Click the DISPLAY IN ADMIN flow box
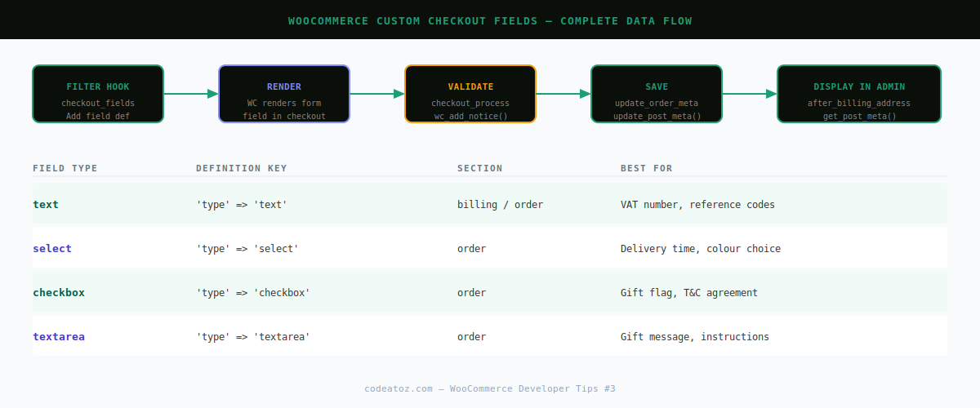 coord(859,94)
